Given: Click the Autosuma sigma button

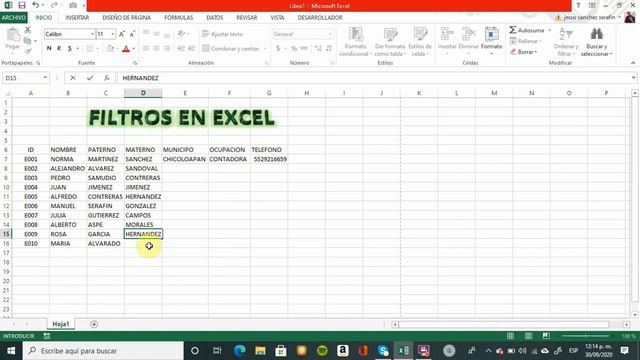Looking at the screenshot, I should pyautogui.click(x=527, y=30).
